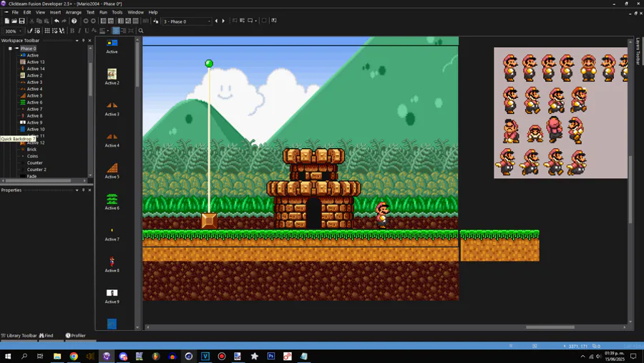644x363 pixels.
Task: Click the workspace tree horizontal scrollbar
Action: (x=38, y=180)
